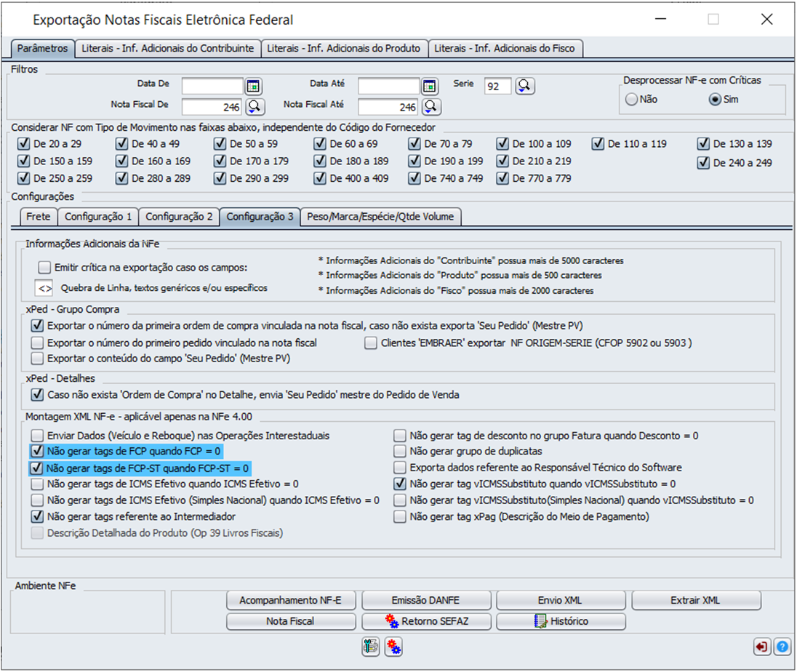The image size is (797, 672).
Task: Click the <> line break button
Action: [45, 288]
